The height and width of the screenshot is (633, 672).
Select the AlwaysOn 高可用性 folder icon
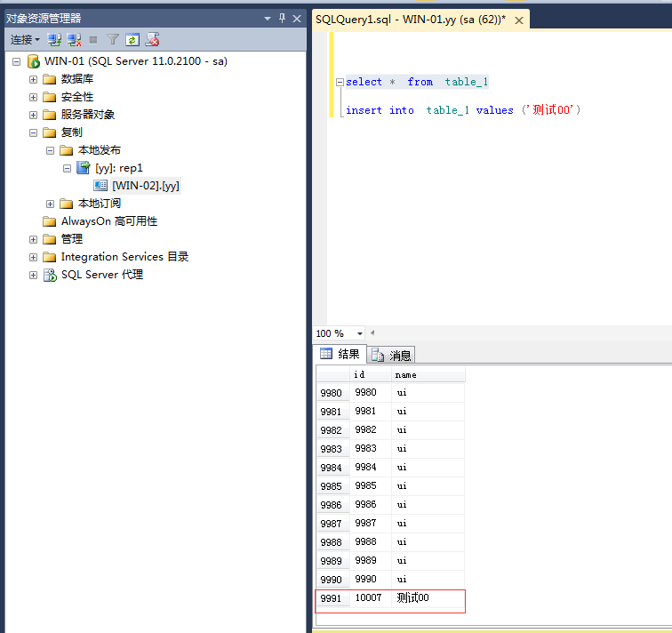(x=50, y=221)
